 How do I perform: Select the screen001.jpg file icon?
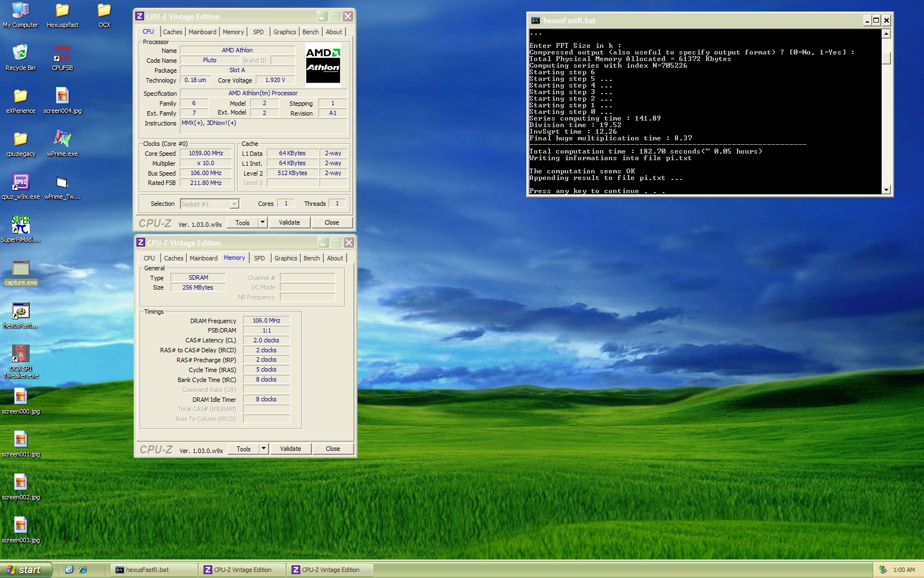pyautogui.click(x=20, y=445)
